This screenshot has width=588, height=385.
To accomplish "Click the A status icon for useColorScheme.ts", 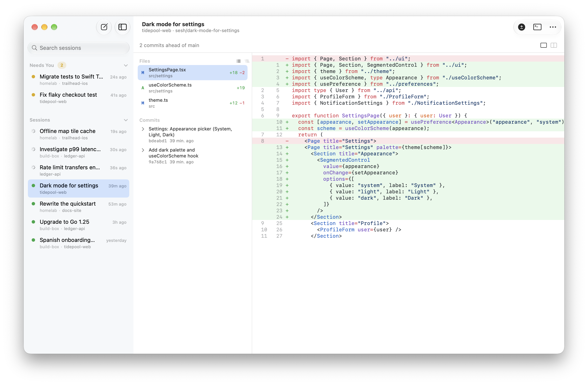I will 143,88.
